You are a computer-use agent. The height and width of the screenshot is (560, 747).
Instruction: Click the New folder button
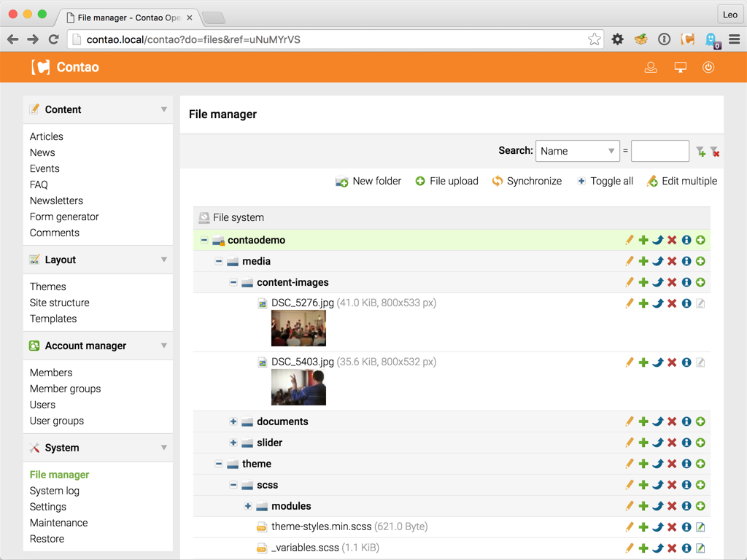[368, 181]
